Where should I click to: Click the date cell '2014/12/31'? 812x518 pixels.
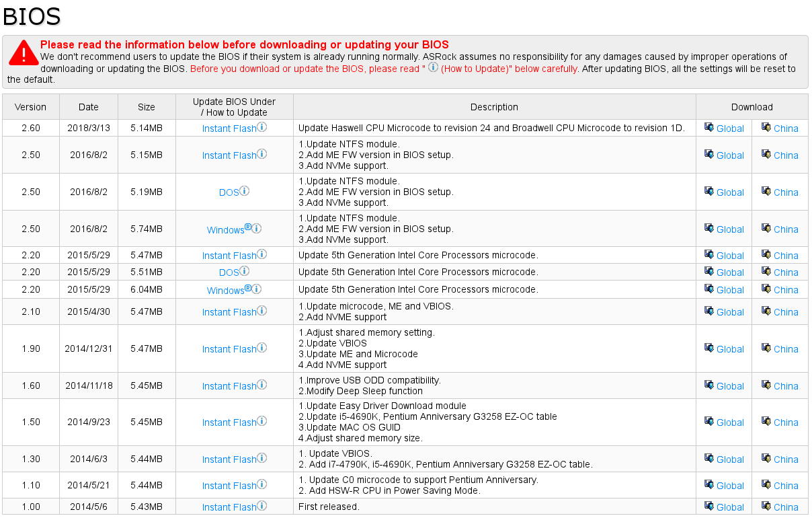(89, 348)
